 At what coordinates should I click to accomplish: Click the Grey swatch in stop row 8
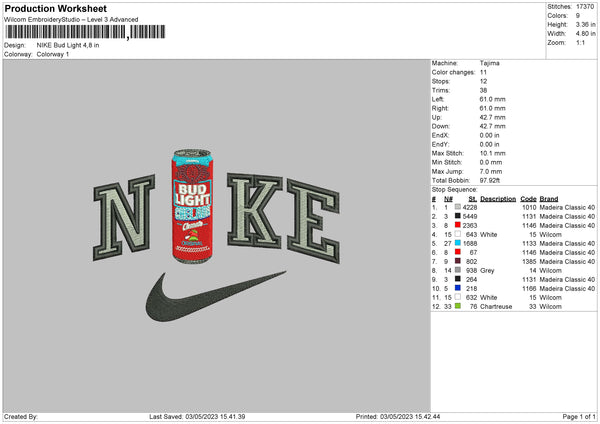tap(458, 270)
